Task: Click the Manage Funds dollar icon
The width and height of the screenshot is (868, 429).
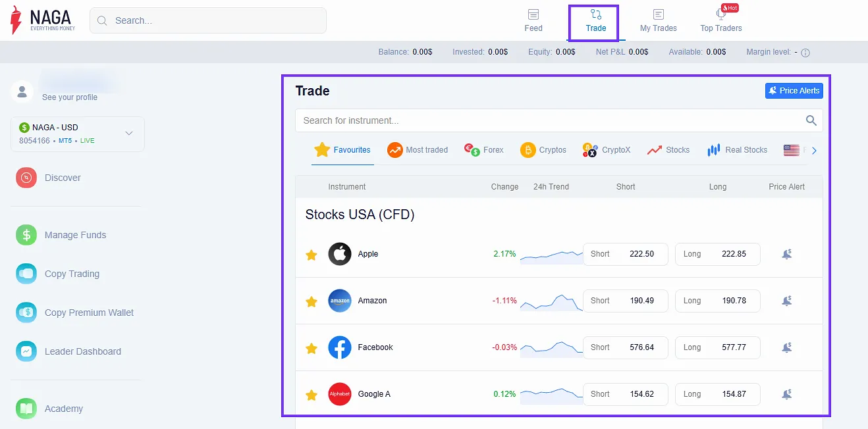Action: pyautogui.click(x=26, y=235)
